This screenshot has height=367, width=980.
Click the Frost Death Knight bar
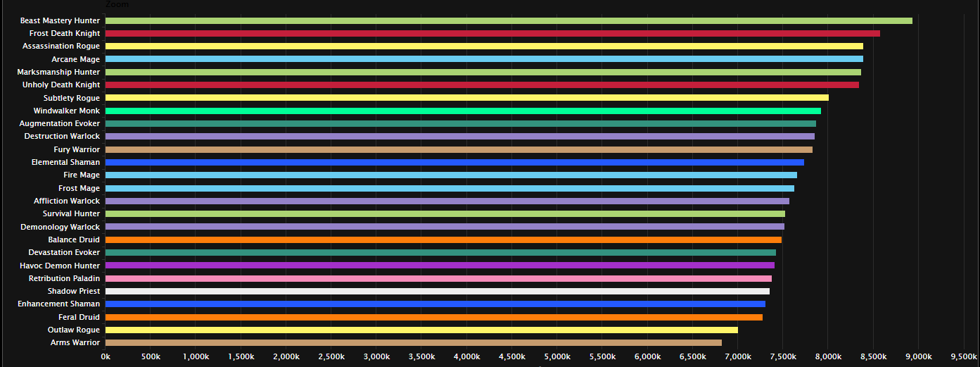(492, 33)
